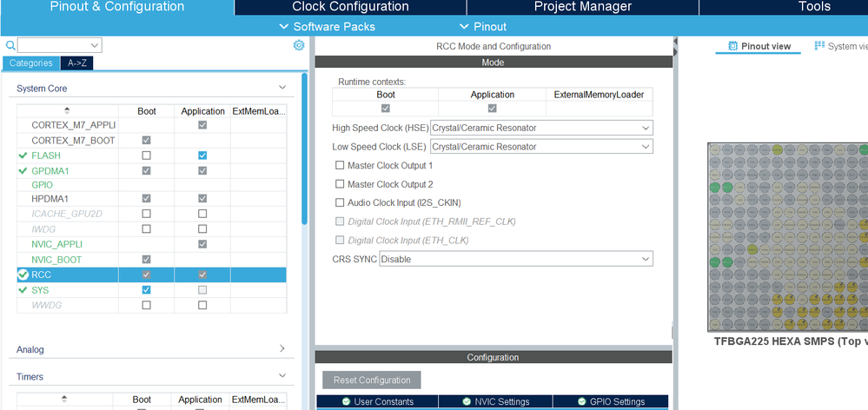
Task: Toggle WWDG Boot checkbox
Action: tap(146, 305)
